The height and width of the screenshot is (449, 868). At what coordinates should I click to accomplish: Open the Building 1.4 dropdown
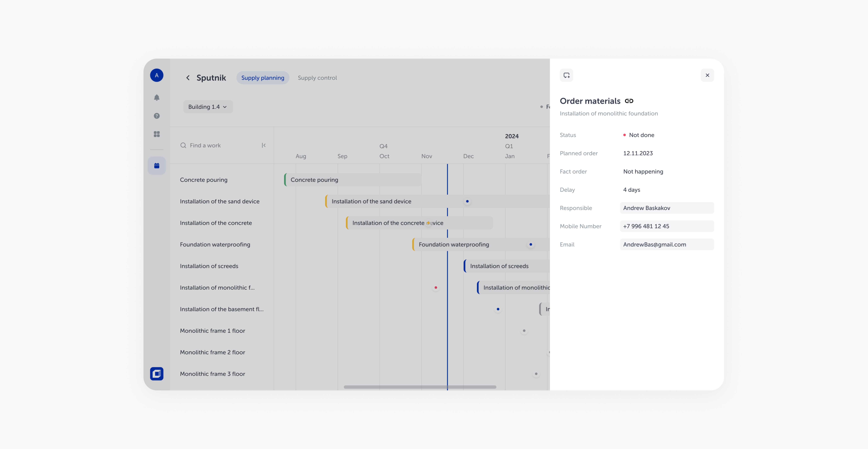coord(207,107)
